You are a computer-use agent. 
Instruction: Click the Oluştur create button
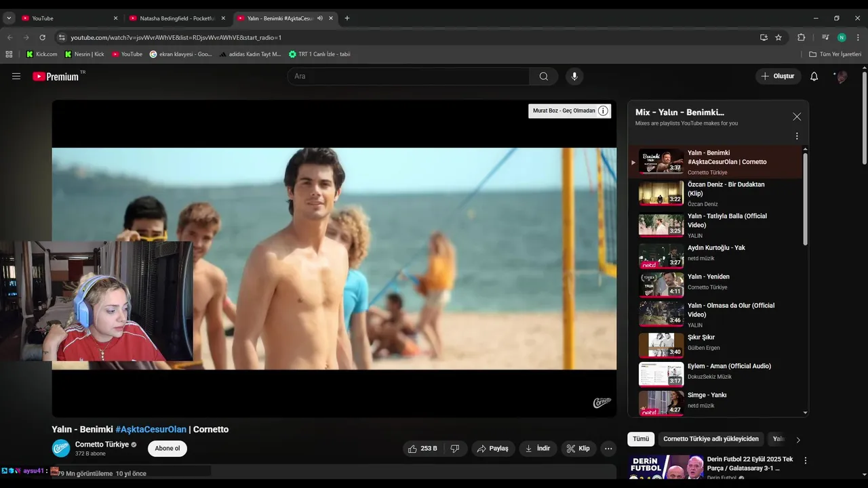click(x=778, y=77)
